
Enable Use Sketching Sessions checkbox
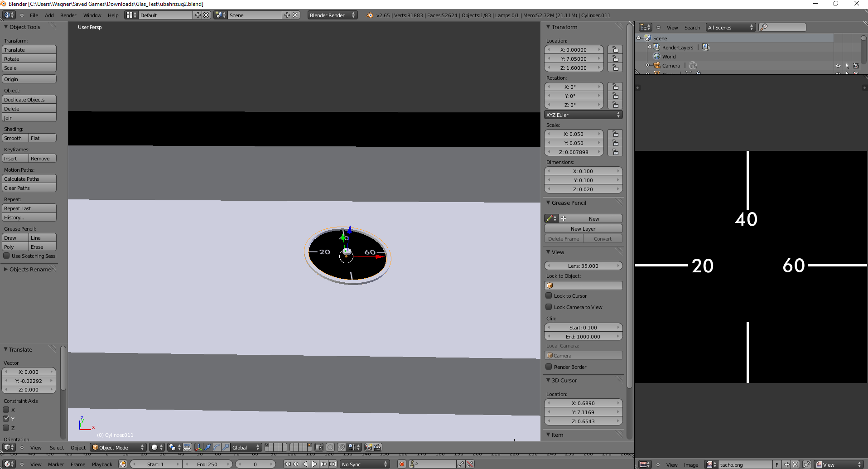pos(6,256)
